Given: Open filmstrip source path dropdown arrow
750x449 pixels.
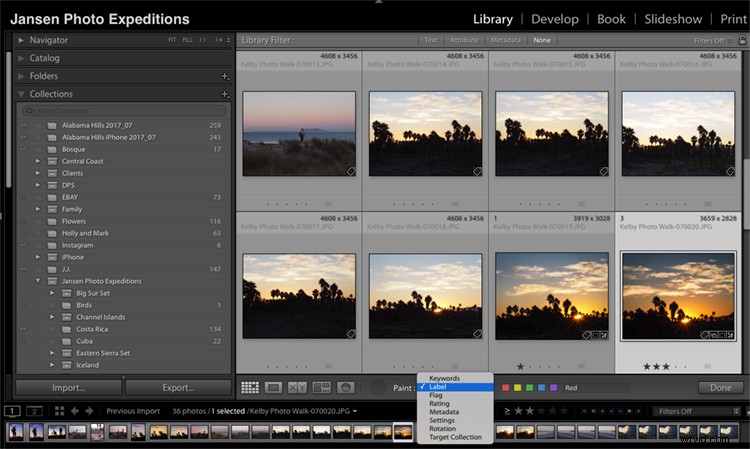Looking at the screenshot, I should [x=355, y=411].
